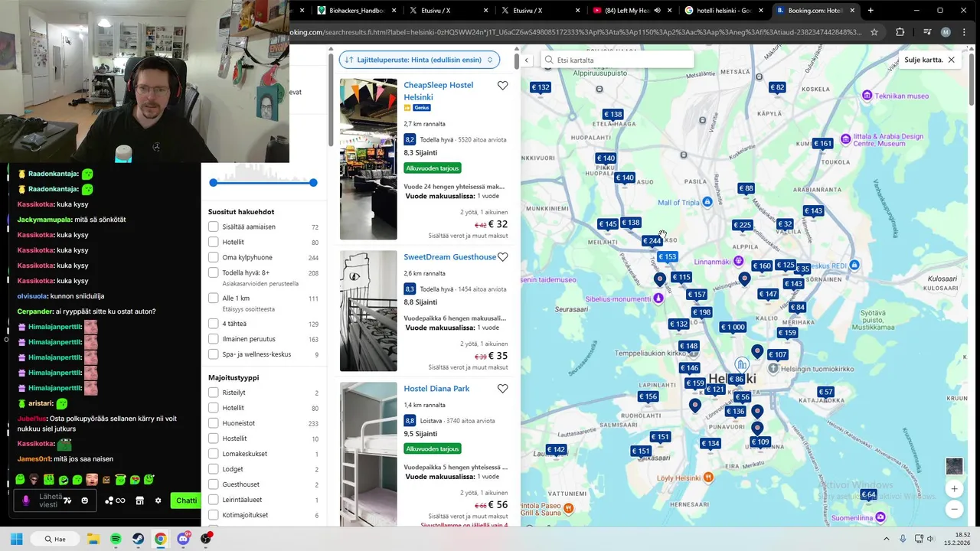Close the Booking.com tab

coord(852,11)
